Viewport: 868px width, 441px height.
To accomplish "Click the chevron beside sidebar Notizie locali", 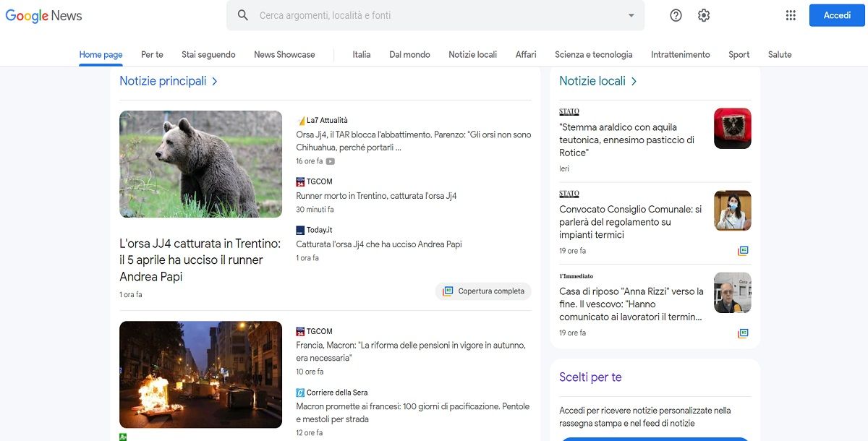I will (x=634, y=81).
